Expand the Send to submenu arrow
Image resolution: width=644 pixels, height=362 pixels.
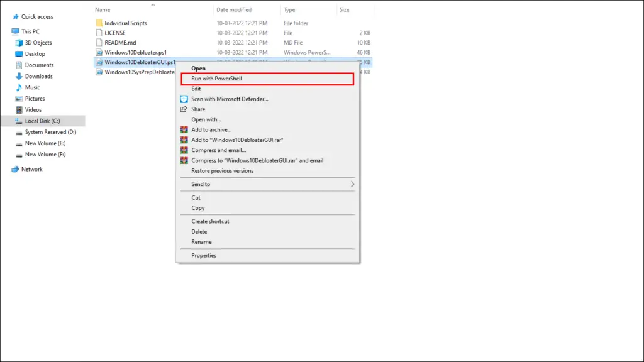coord(352,184)
